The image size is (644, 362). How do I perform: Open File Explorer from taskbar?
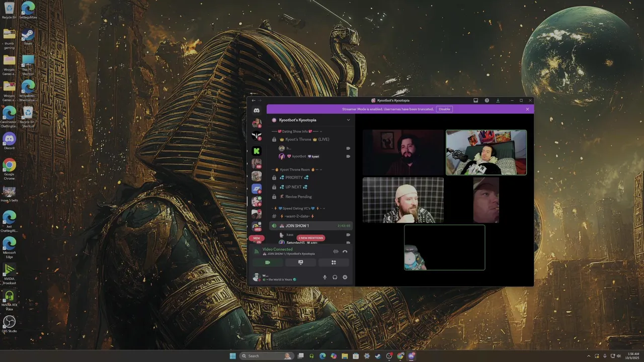[345, 356]
